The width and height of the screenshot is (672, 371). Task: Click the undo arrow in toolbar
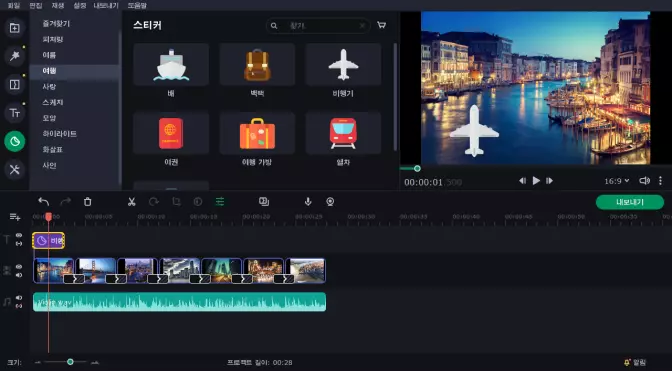pyautogui.click(x=43, y=202)
